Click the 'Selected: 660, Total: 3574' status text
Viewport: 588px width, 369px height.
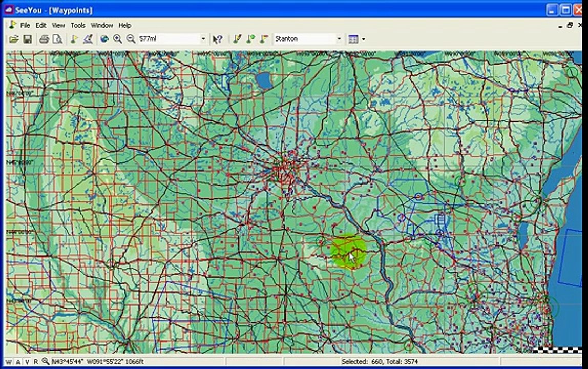click(x=380, y=362)
